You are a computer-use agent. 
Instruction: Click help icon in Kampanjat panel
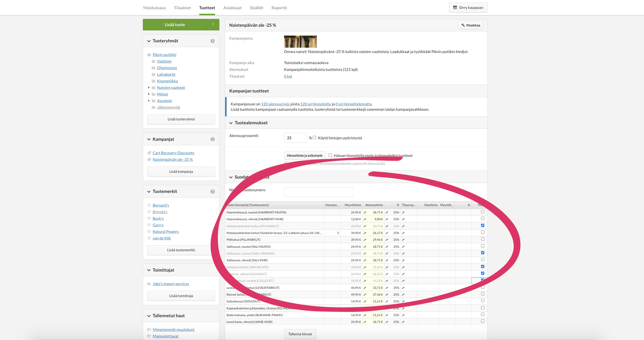(212, 139)
